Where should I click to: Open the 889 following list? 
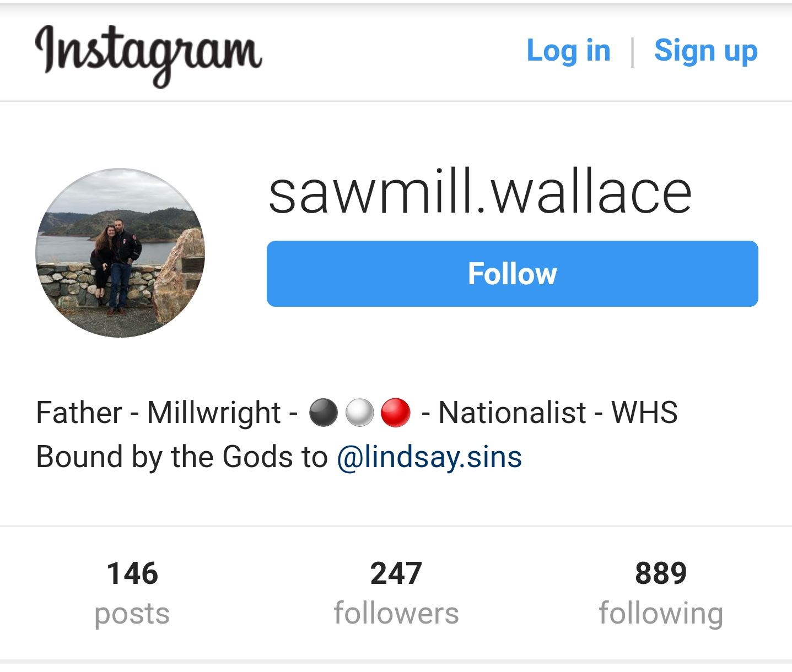pos(661,593)
